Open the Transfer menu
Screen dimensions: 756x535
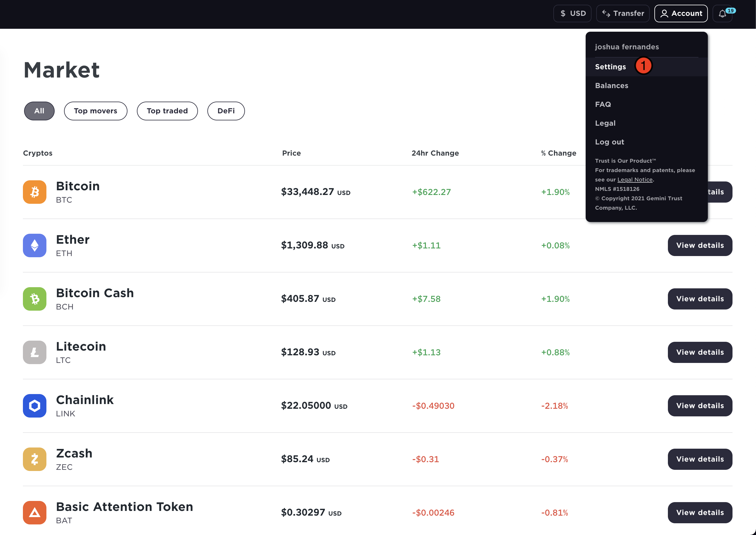623,14
